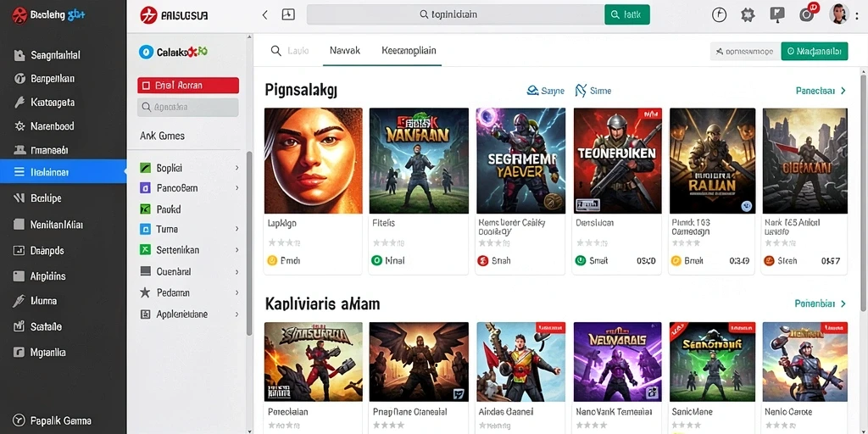The height and width of the screenshot is (434, 868).
Task: Expand the Pedanrn category chevron
Action: (x=237, y=292)
